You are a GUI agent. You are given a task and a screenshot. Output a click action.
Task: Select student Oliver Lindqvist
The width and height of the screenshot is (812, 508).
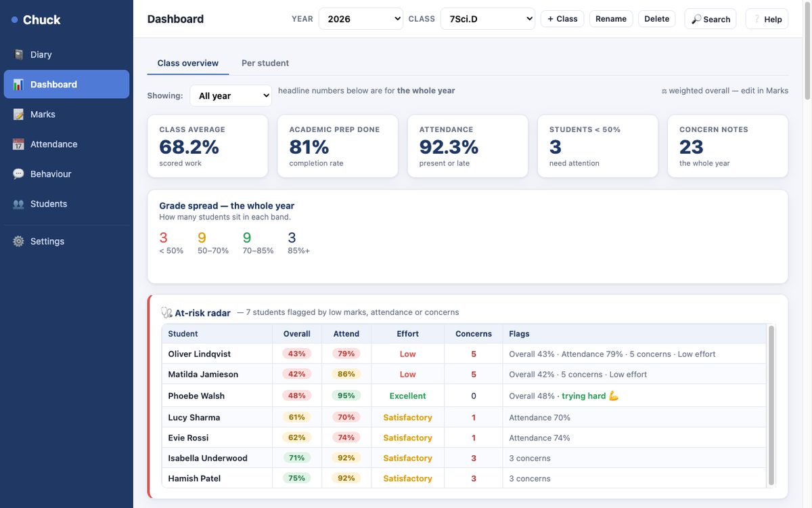coord(200,354)
